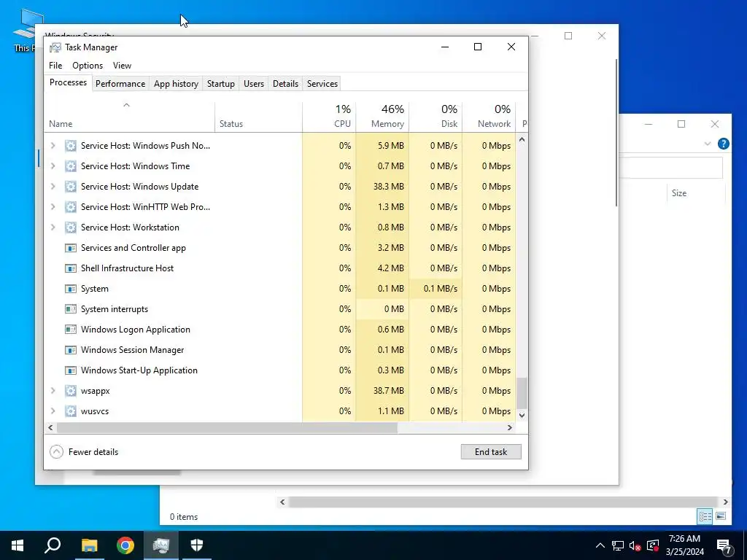Click the network status tray icon
This screenshot has width=747, height=560.
(618, 545)
